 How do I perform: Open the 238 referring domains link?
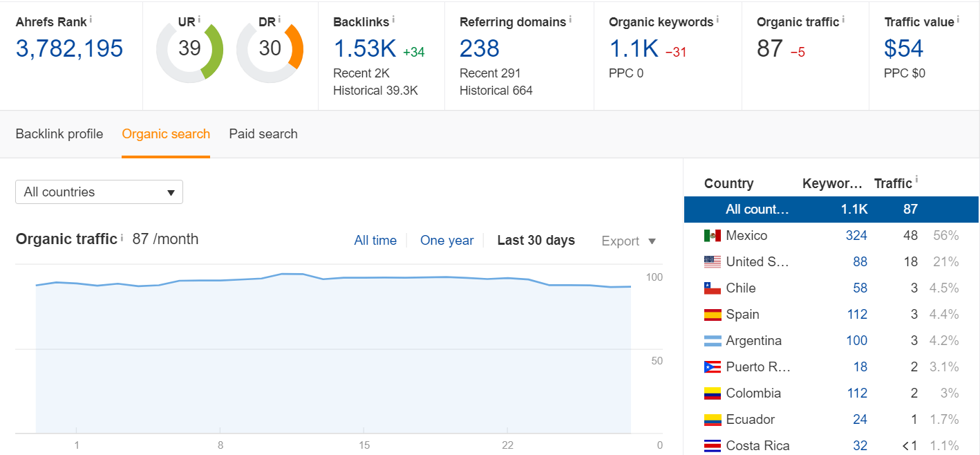pyautogui.click(x=480, y=48)
